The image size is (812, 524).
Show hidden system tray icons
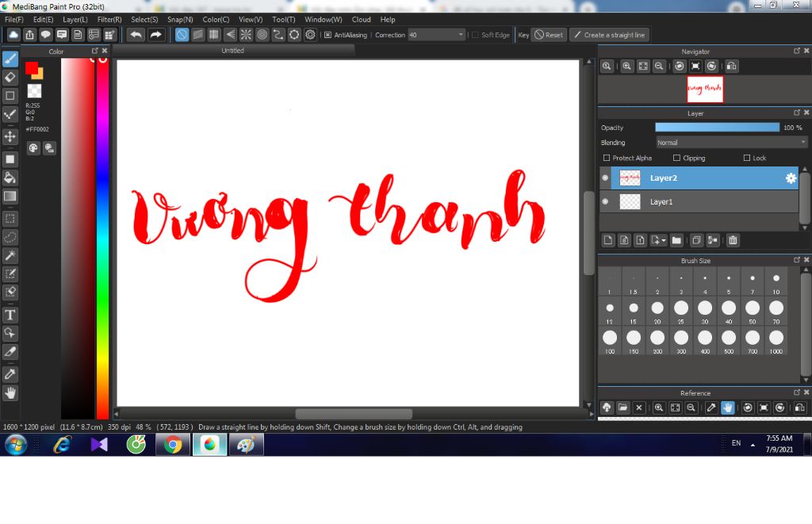coord(753,444)
